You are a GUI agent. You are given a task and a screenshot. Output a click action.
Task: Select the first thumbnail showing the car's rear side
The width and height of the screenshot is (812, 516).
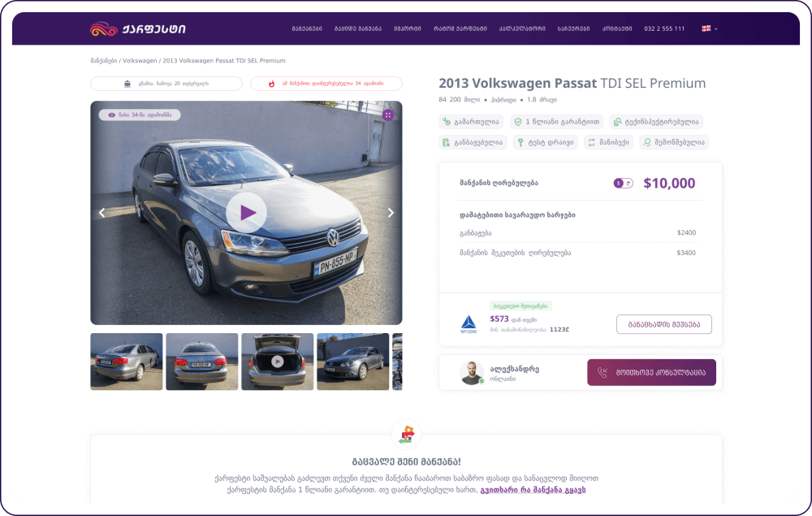(126, 362)
